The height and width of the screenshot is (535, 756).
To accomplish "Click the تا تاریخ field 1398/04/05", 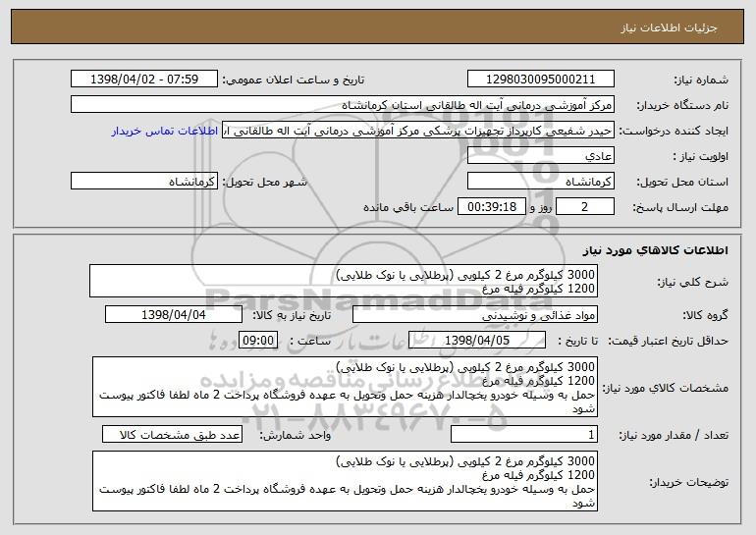I will pyautogui.click(x=477, y=340).
